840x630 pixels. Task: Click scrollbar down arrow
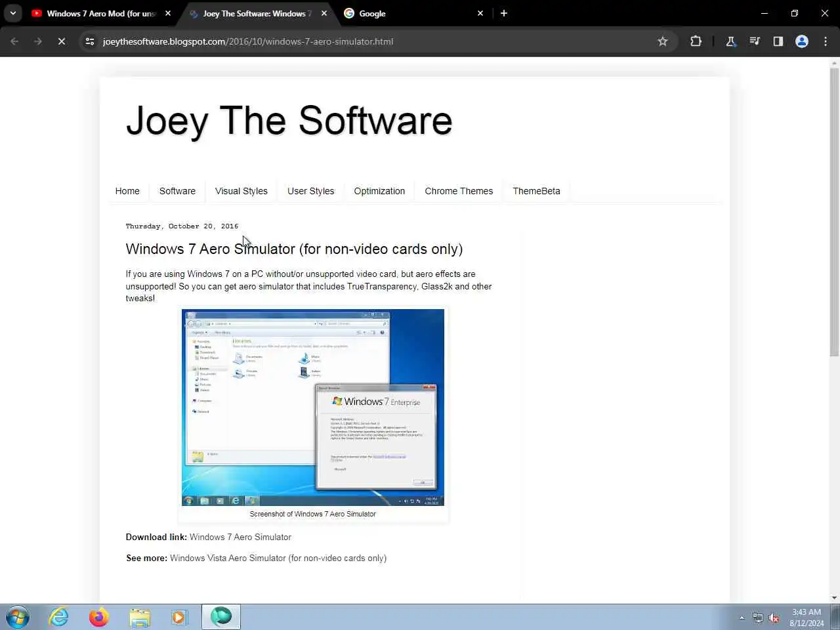tap(834, 598)
